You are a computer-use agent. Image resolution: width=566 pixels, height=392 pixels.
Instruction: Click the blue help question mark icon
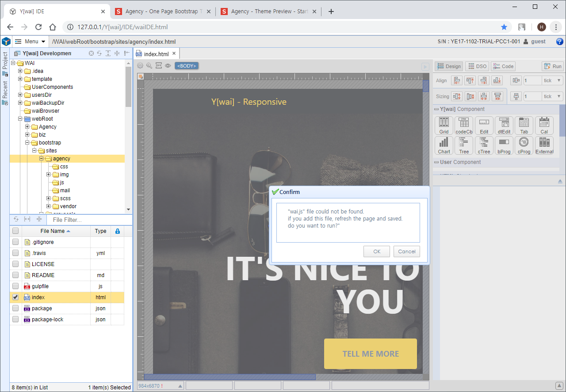pos(559,42)
